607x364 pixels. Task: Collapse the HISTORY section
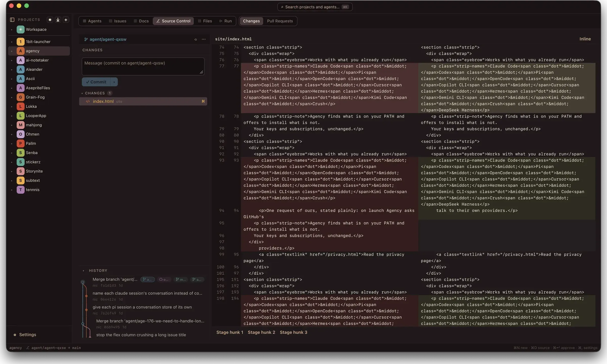pyautogui.click(x=83, y=271)
